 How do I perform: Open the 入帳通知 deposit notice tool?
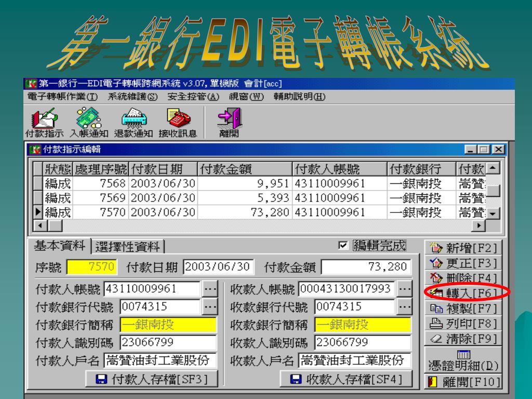pyautogui.click(x=89, y=123)
